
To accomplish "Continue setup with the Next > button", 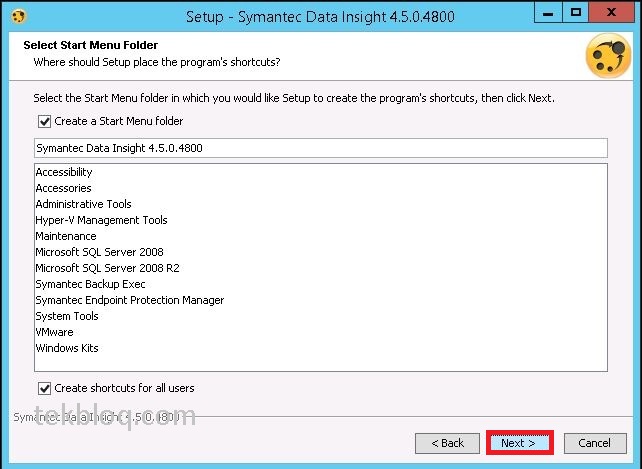I will coord(520,443).
